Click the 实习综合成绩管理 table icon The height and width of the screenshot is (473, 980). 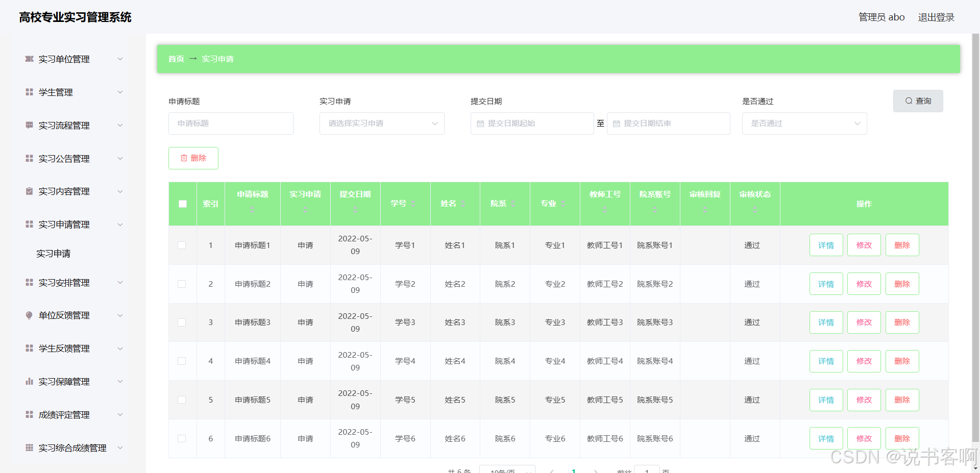[30, 448]
